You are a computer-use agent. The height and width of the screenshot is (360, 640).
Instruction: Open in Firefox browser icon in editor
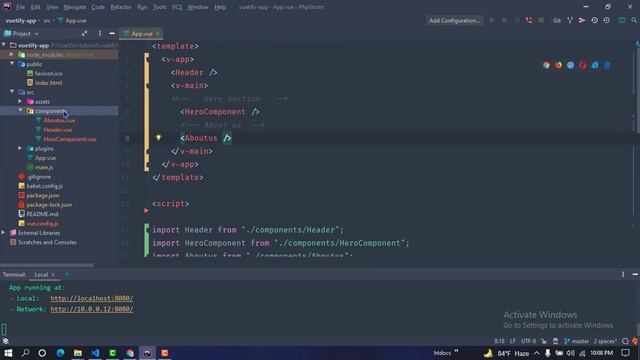(558, 65)
